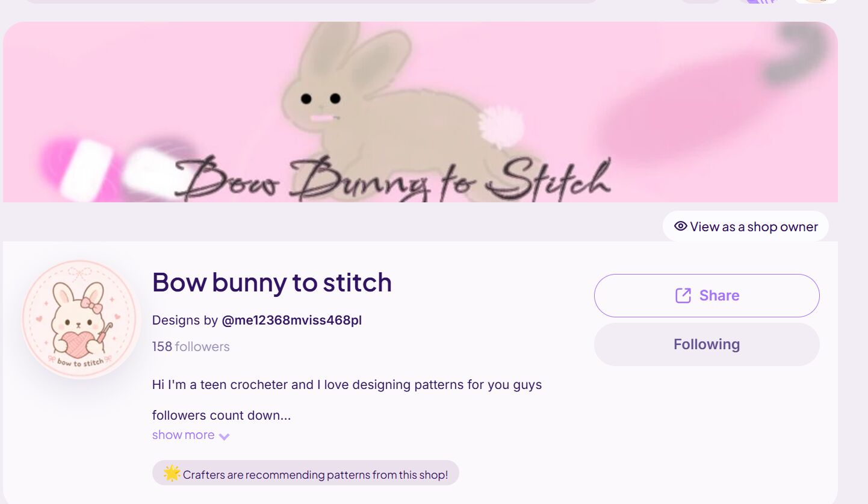Click the teen crocheter bio text line
Screen dimensions: 868x504
(x=347, y=385)
